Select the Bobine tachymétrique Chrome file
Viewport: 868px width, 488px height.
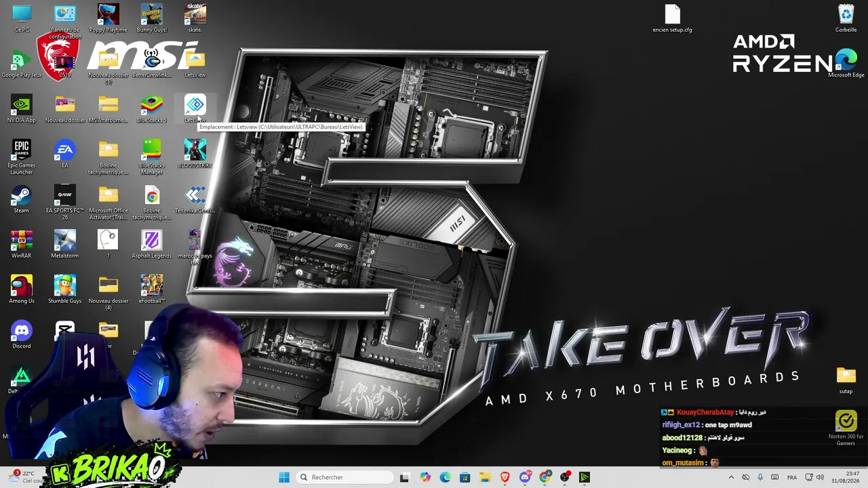click(152, 203)
